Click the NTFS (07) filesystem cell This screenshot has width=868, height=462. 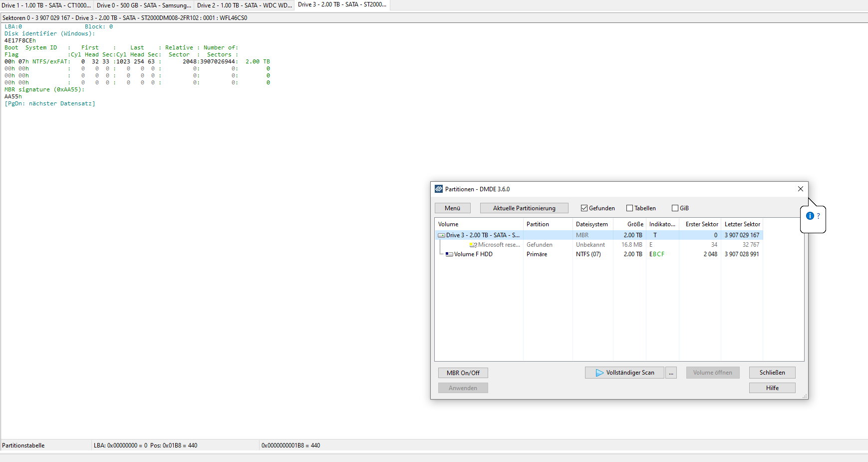588,254
